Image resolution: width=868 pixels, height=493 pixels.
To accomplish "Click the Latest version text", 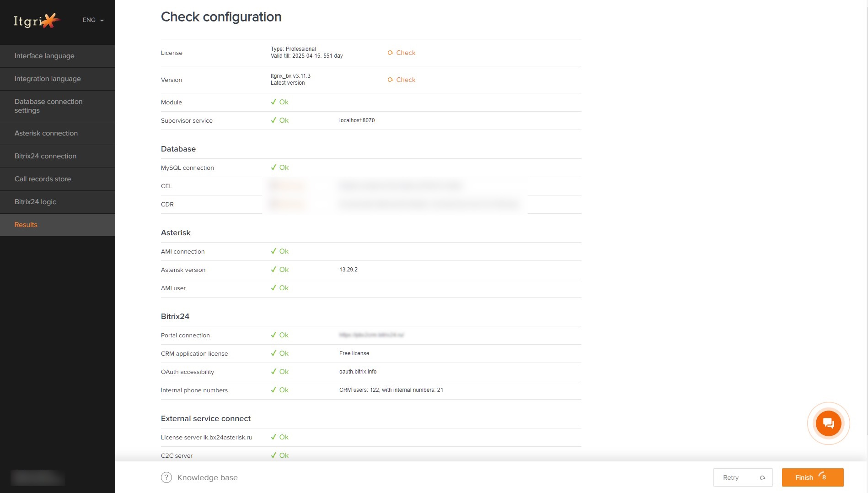I will click(288, 83).
